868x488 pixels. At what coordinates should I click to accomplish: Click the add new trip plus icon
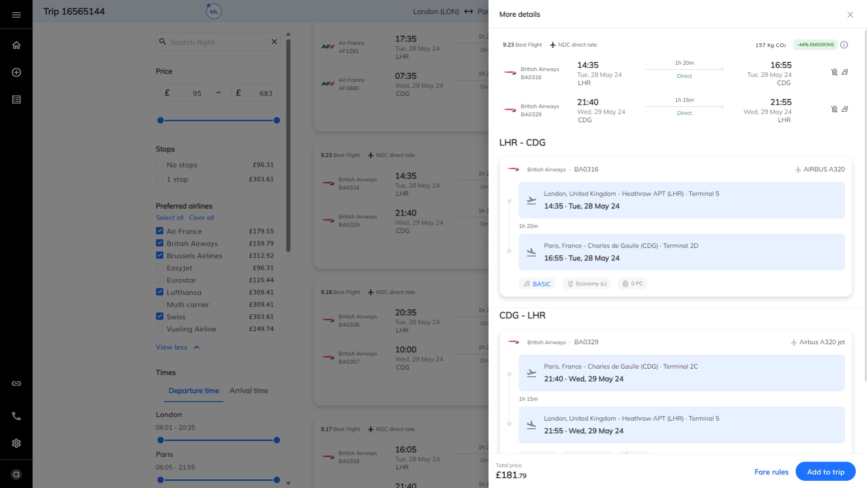click(x=16, y=72)
